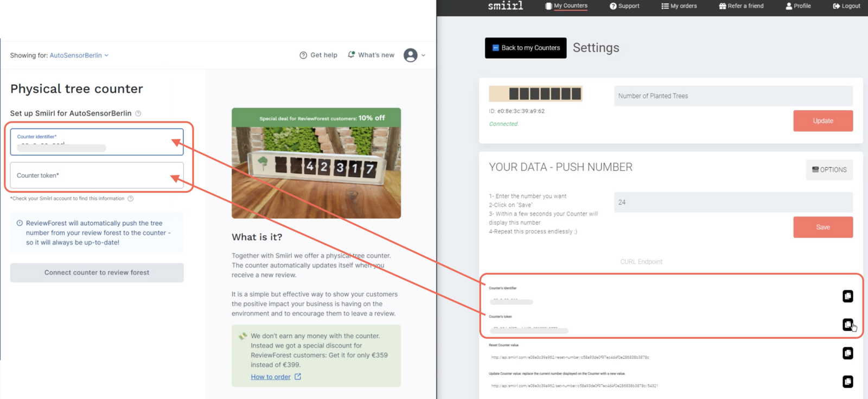Click the Update button
This screenshot has width=868, height=399.
pyautogui.click(x=823, y=121)
